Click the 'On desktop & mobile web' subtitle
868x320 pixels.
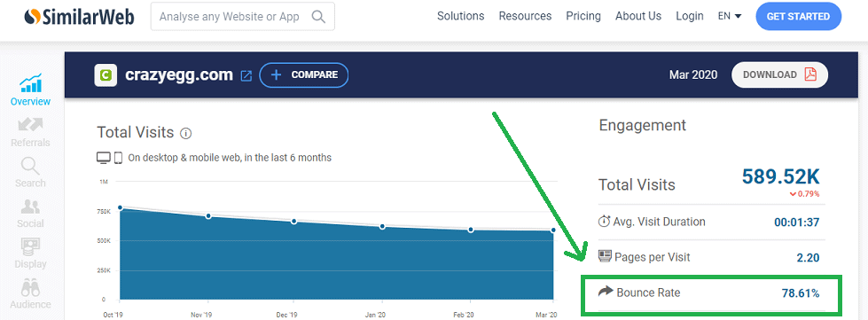[230, 158]
